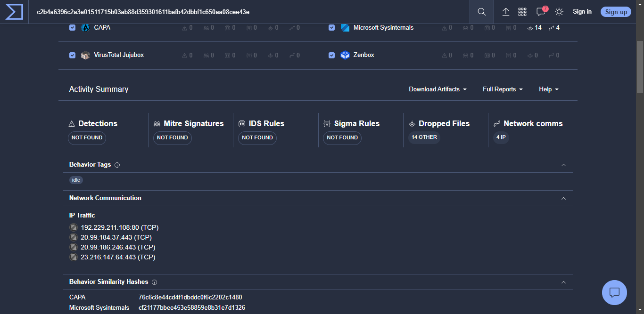Click IDS Rules NOT FOUND badge

(x=257, y=138)
